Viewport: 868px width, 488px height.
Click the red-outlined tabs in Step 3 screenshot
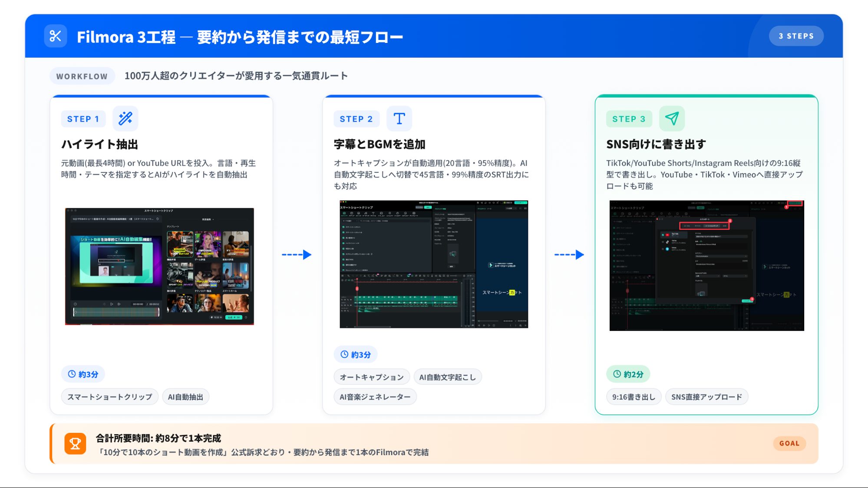tap(704, 226)
